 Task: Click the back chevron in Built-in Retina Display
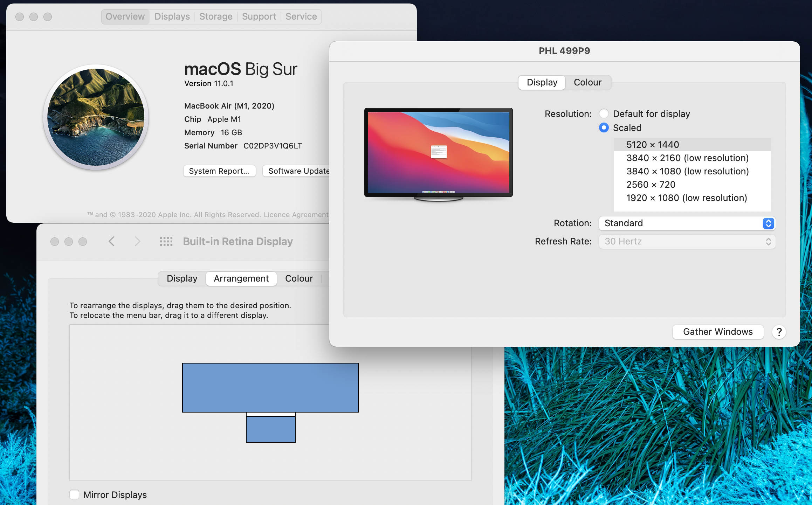[x=111, y=241]
